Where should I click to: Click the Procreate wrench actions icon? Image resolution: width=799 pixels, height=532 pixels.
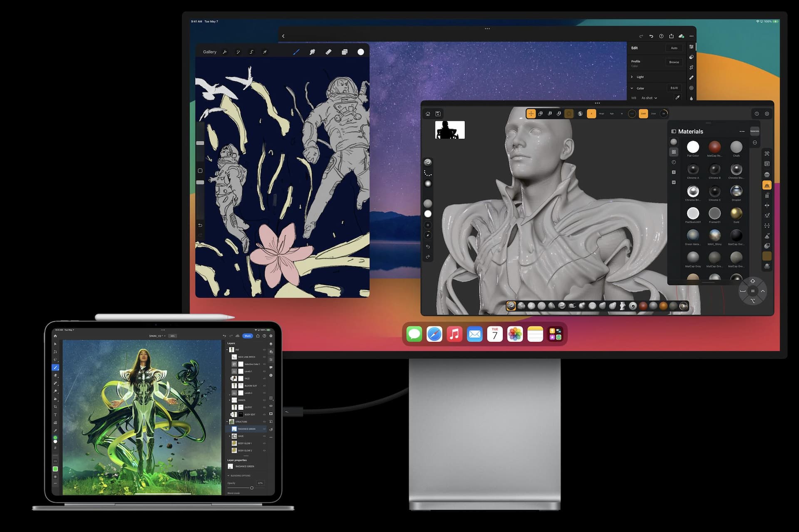(225, 52)
